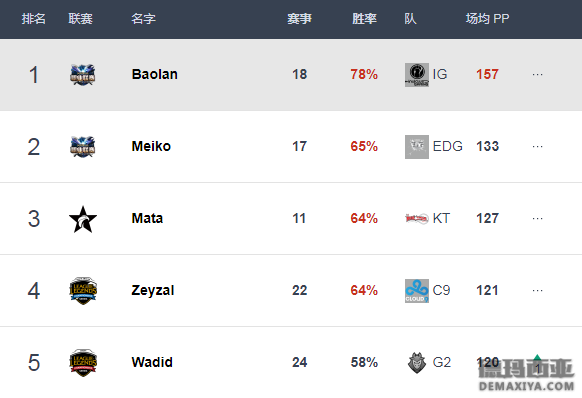
Task: Sort by the 赛事 column header
Action: [299, 19]
